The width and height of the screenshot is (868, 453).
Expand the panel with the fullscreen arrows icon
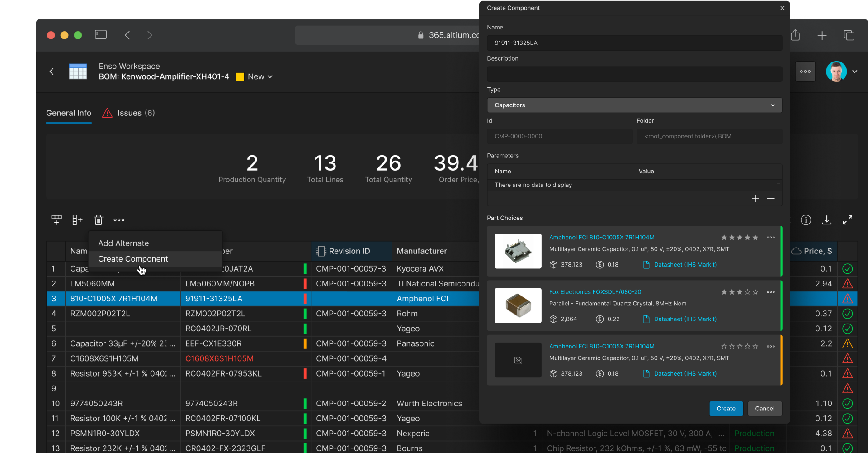(x=848, y=220)
